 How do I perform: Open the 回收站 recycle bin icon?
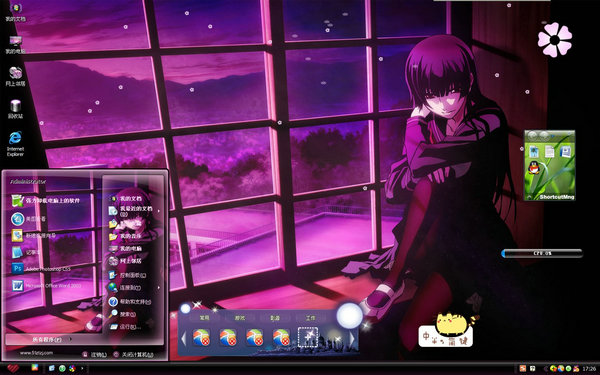(16, 109)
